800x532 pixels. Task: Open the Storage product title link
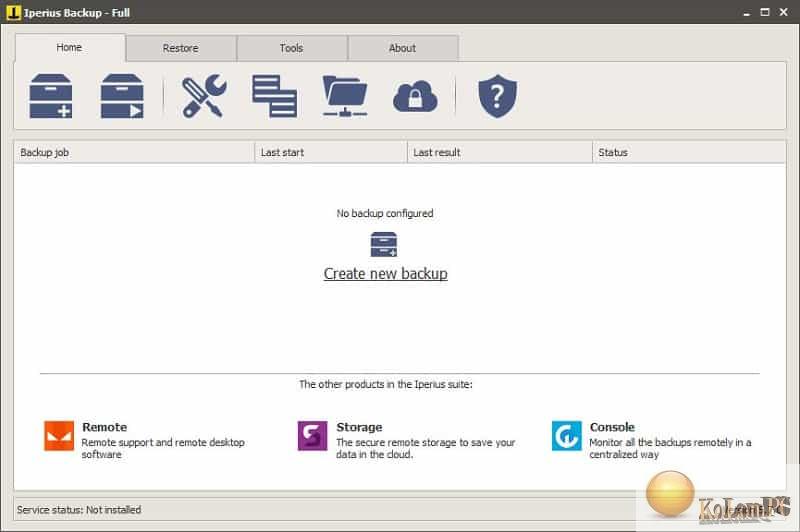[x=359, y=427]
